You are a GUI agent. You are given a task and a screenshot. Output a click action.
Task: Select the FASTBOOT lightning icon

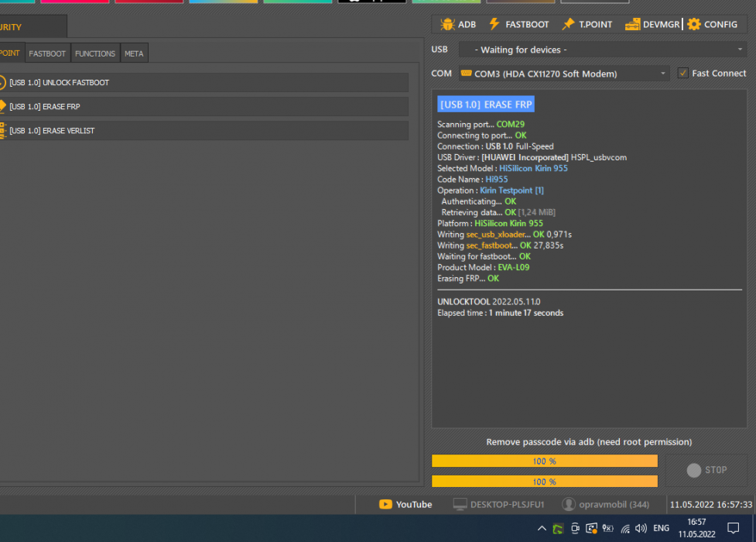tap(494, 24)
